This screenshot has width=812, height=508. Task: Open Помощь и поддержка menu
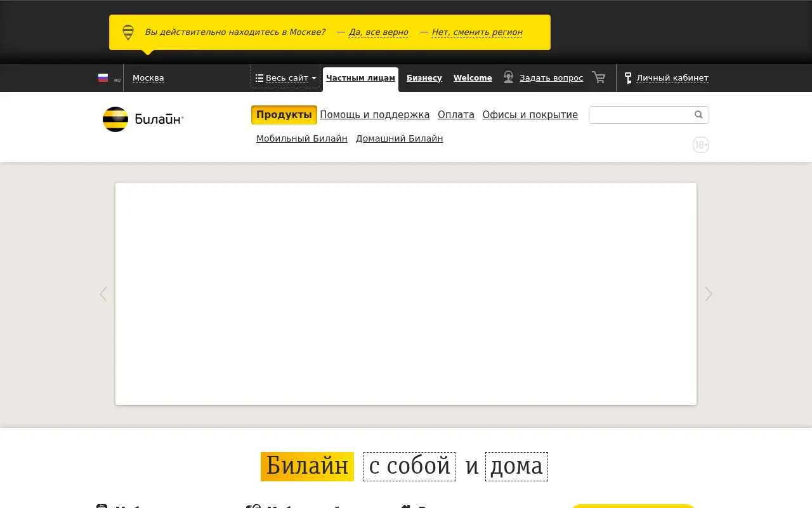375,115
